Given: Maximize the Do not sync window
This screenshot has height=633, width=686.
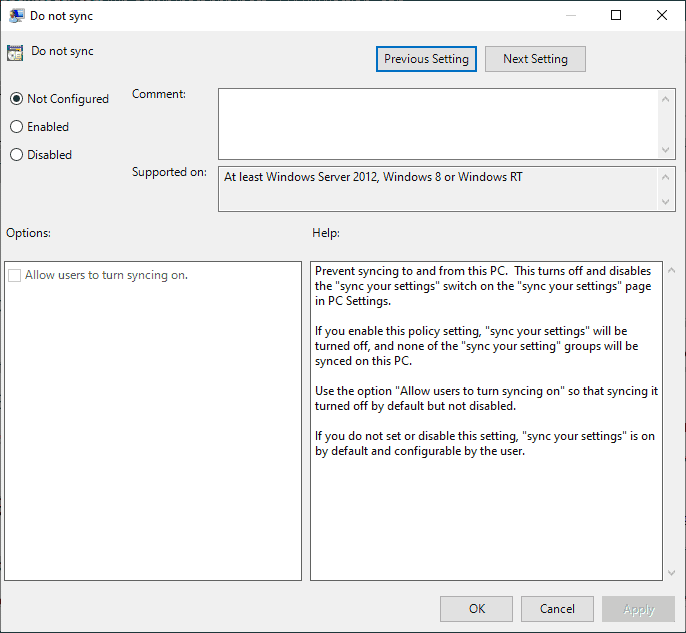Looking at the screenshot, I should 616,15.
